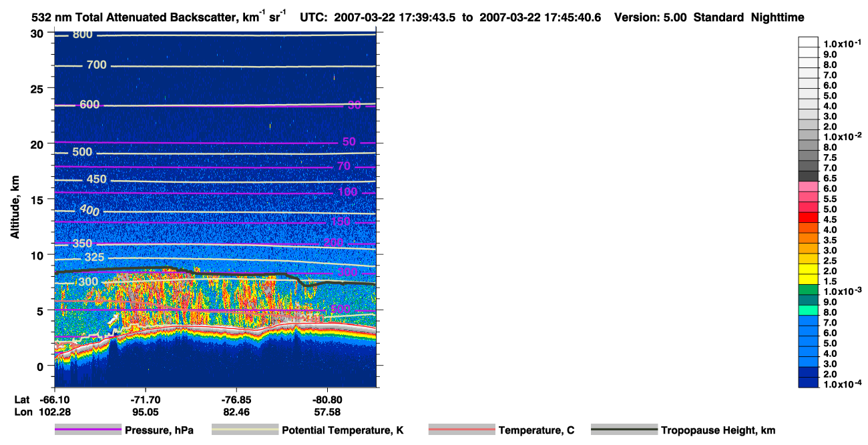The height and width of the screenshot is (445, 868).
Task: Click the 'Lat' row label
Action: [x=22, y=400]
